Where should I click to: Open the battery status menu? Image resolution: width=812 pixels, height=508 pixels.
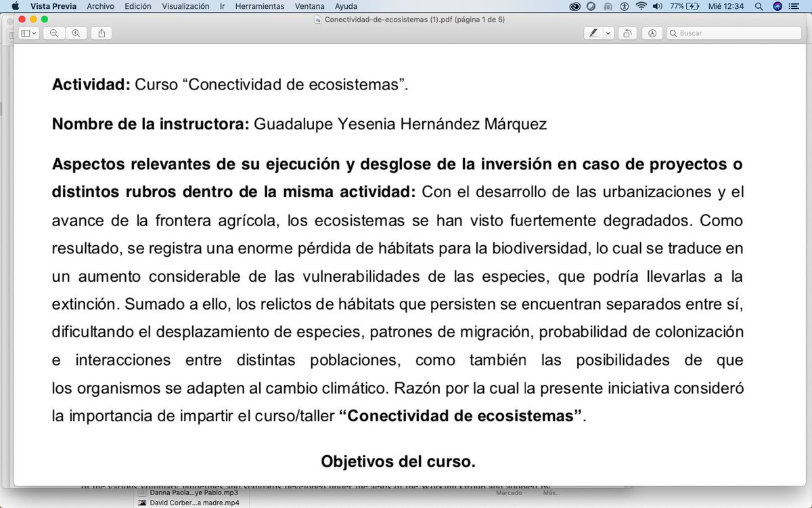click(683, 7)
